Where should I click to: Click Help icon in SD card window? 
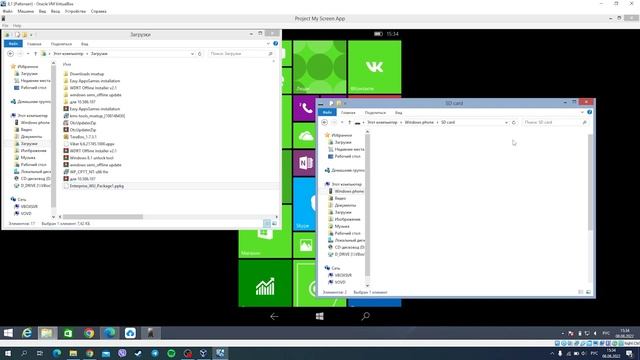pyautogui.click(x=589, y=112)
